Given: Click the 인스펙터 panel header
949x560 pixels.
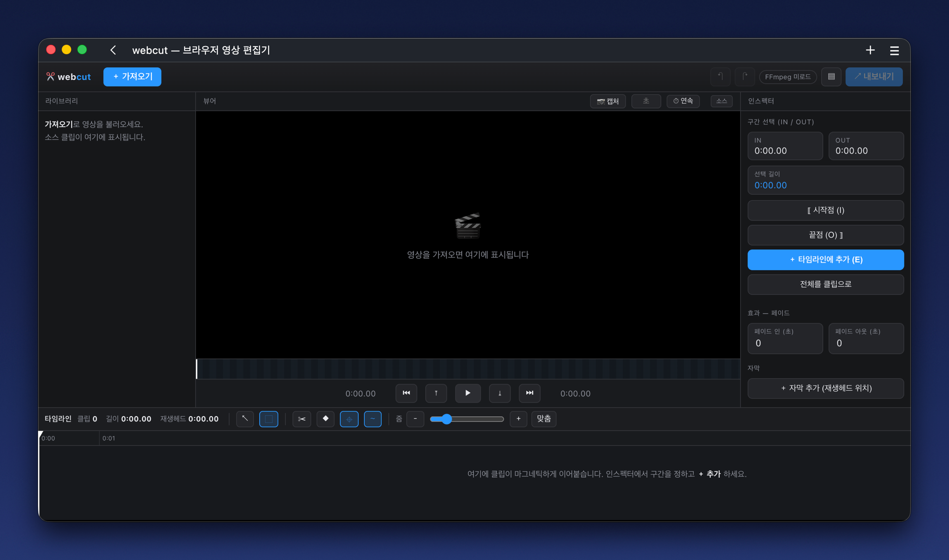Looking at the screenshot, I should tap(761, 101).
